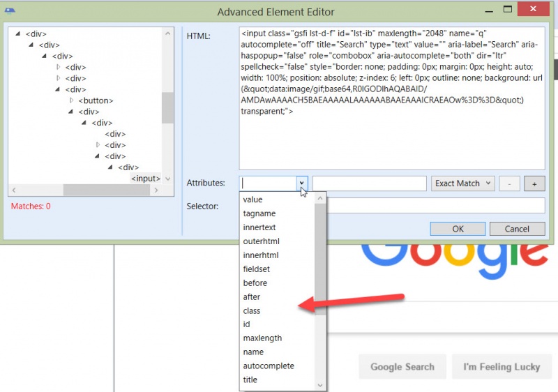Click the I'm Feeling Lucky button
Viewport: 558px width, 392px height.
[502, 366]
